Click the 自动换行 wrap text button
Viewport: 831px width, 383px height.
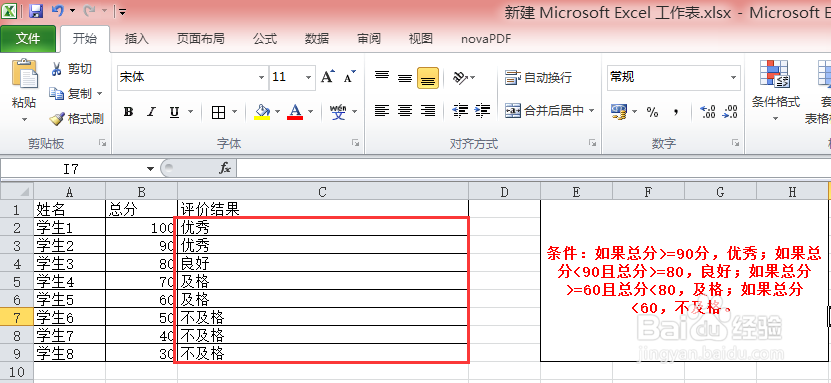538,78
